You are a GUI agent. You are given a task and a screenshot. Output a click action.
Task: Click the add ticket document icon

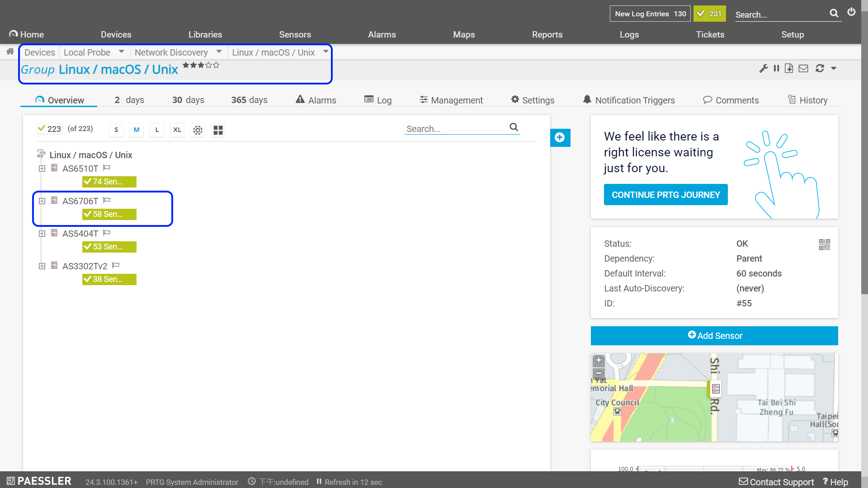(x=789, y=68)
